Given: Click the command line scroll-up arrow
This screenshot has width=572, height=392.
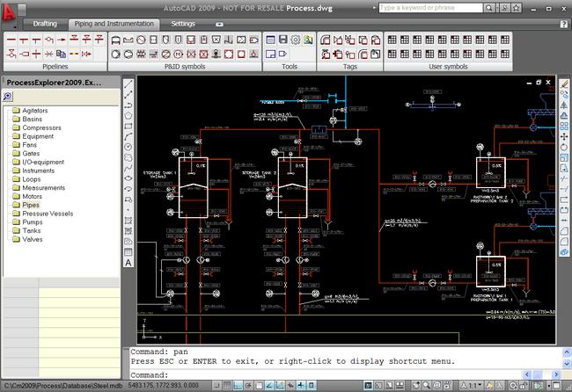Looking at the screenshot, I should pos(567,352).
